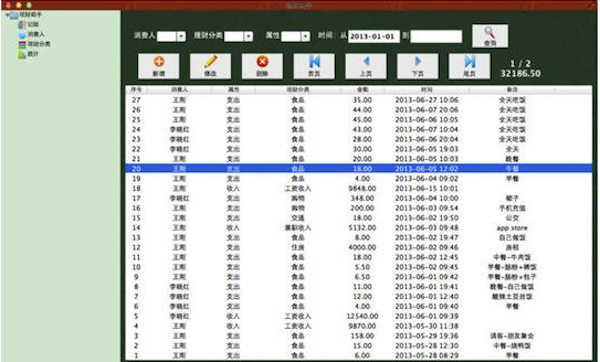The image size is (600, 362).
Task: Select the income row with 12540.00
Action: pos(359,316)
